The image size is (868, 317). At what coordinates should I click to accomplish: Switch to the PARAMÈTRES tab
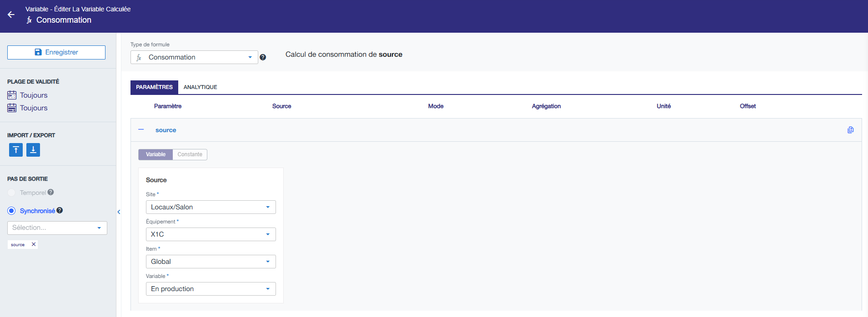tap(154, 87)
